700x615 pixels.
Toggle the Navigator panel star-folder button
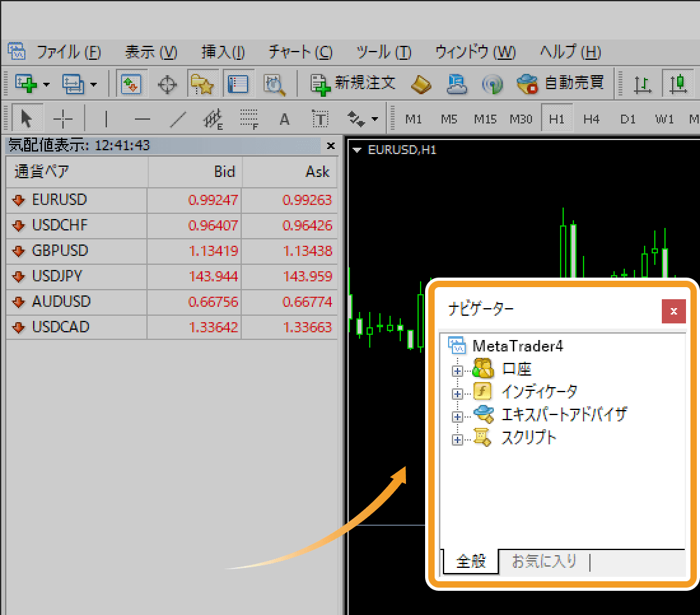[202, 83]
